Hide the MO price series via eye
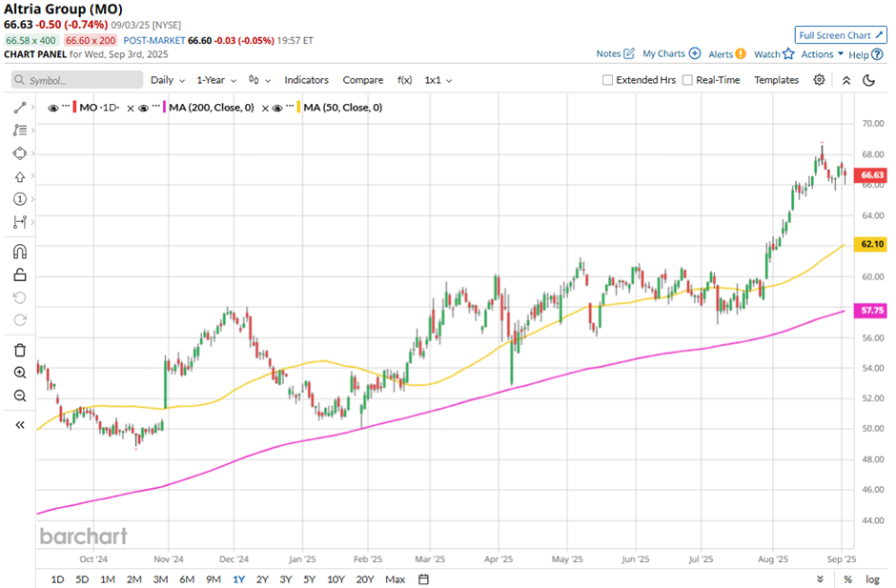The width and height of the screenshot is (896, 588). [53, 108]
